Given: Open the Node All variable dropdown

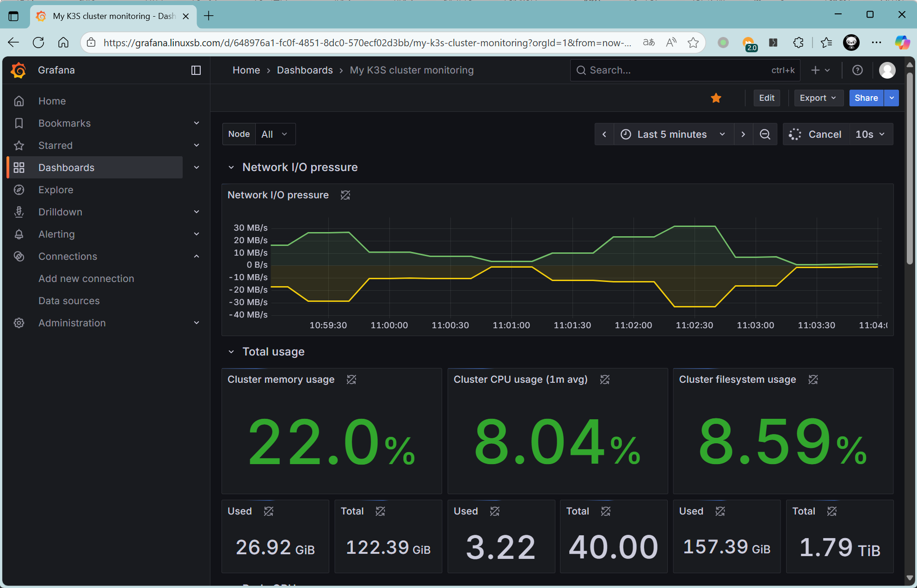Looking at the screenshot, I should click(x=275, y=135).
